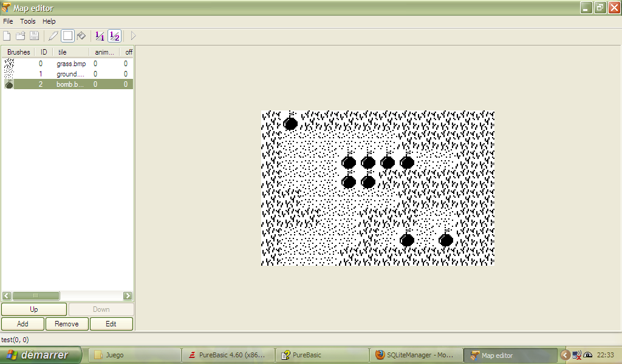Select the Pencil drawing tool
Image resolution: width=622 pixels, height=364 pixels.
coord(53,36)
